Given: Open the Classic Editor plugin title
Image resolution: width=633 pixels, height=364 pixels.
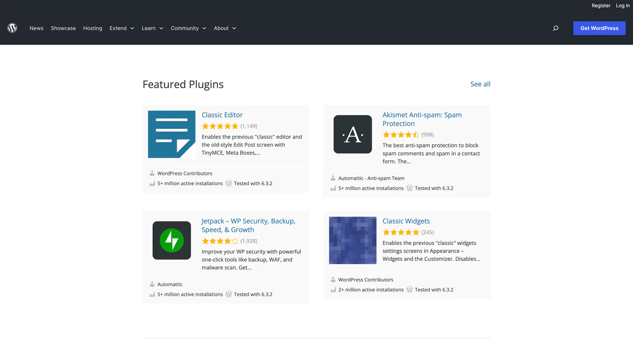Looking at the screenshot, I should click(222, 115).
